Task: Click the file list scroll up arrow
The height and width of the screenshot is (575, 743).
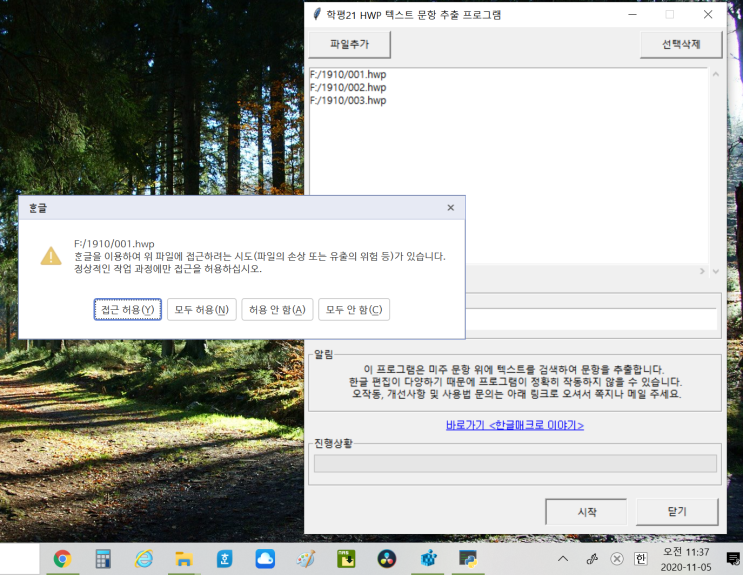Action: click(x=716, y=74)
